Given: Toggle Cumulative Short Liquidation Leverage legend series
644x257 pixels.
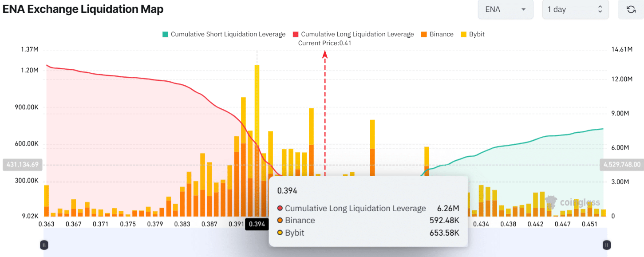Looking at the screenshot, I should pyautogui.click(x=224, y=34).
